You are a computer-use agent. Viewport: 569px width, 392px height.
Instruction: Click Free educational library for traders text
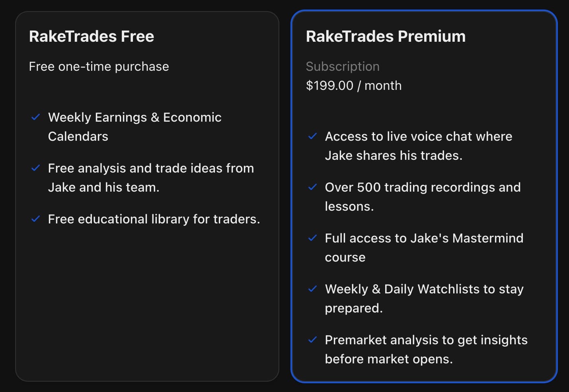click(154, 219)
